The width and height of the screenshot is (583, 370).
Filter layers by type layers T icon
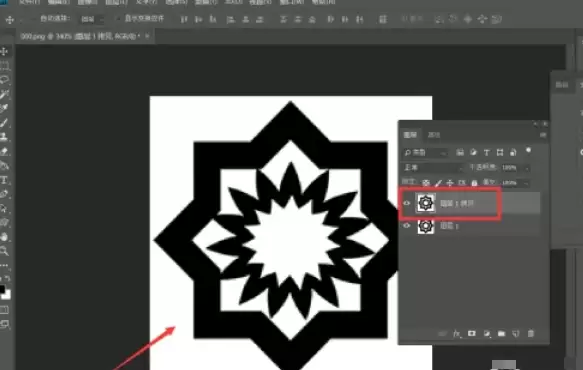click(x=486, y=152)
